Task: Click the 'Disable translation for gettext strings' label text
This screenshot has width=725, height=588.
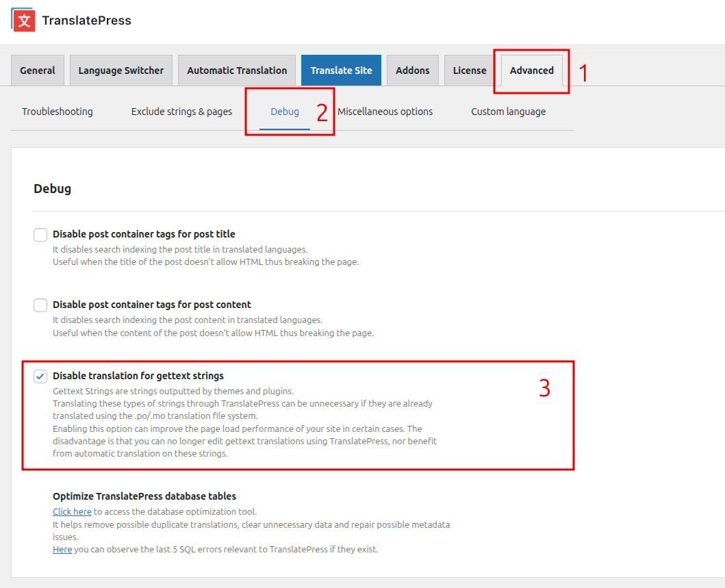Action: click(x=138, y=376)
